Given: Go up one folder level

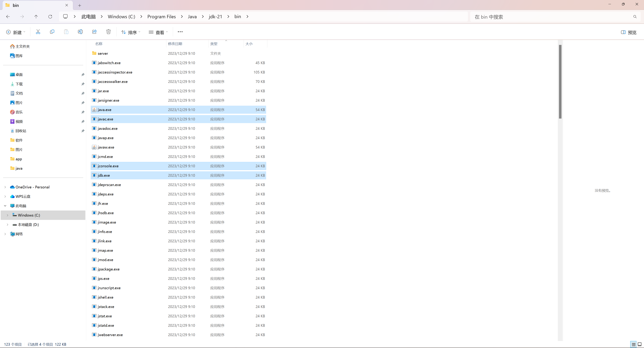Looking at the screenshot, I should (36, 16).
